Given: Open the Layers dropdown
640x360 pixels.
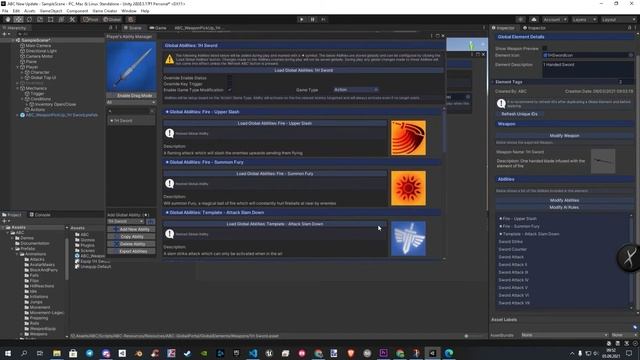Looking at the screenshot, I should click(x=584, y=19).
